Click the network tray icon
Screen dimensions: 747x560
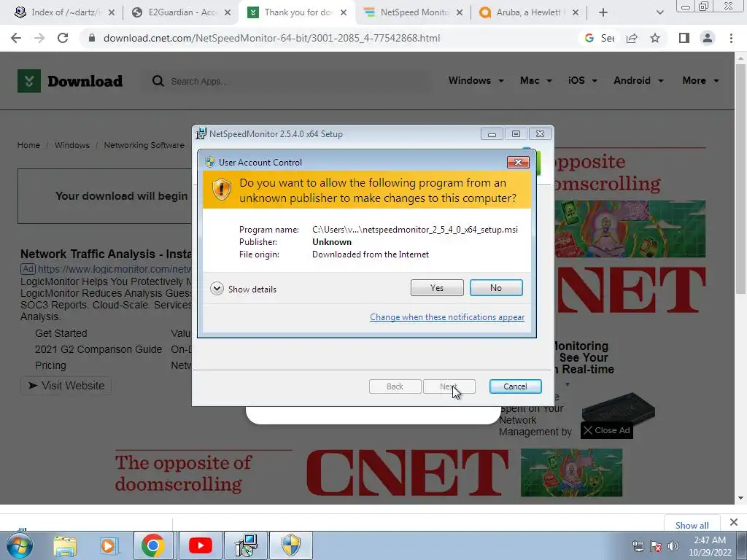click(638, 546)
